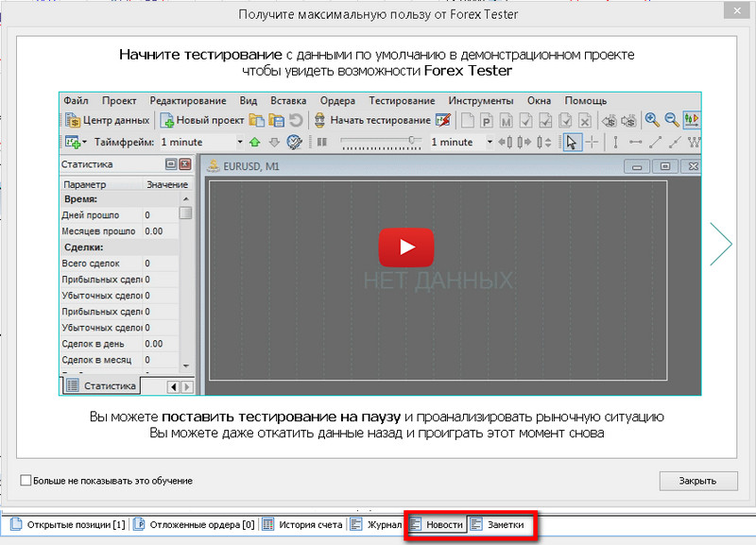Go to the next tutorial slide arrow

coord(721,244)
